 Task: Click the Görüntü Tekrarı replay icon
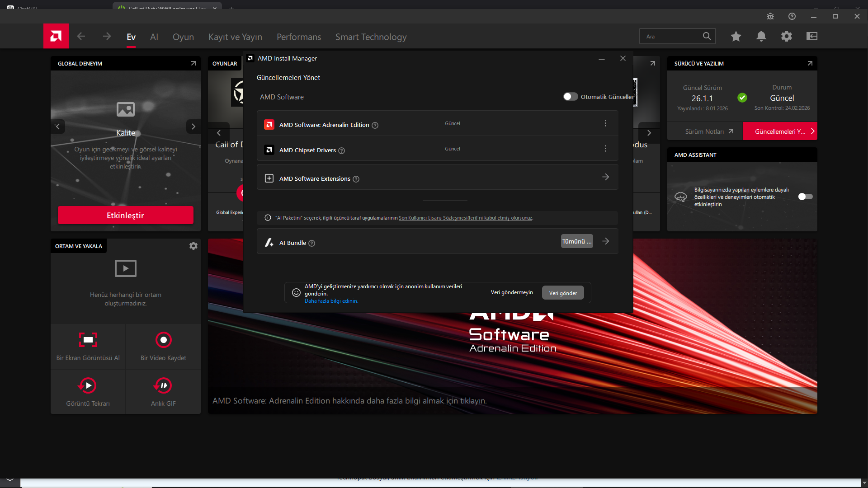88,385
